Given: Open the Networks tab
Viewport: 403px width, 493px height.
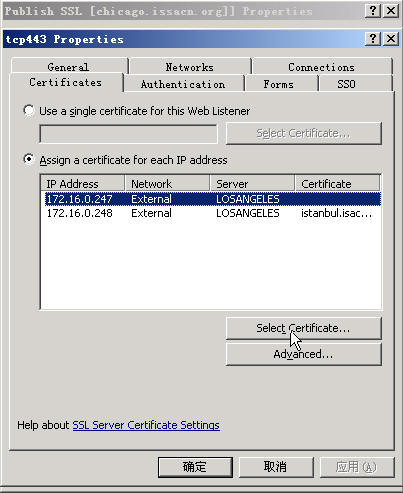Looking at the screenshot, I should pyautogui.click(x=190, y=67).
